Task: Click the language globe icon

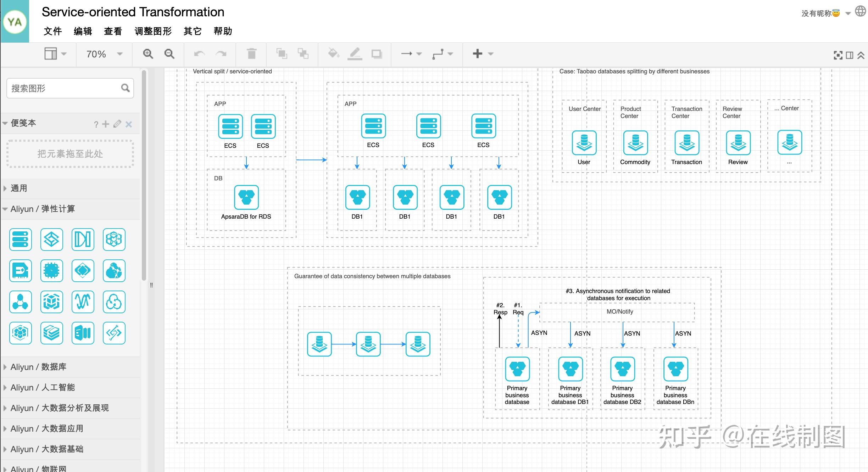Action: pyautogui.click(x=860, y=11)
